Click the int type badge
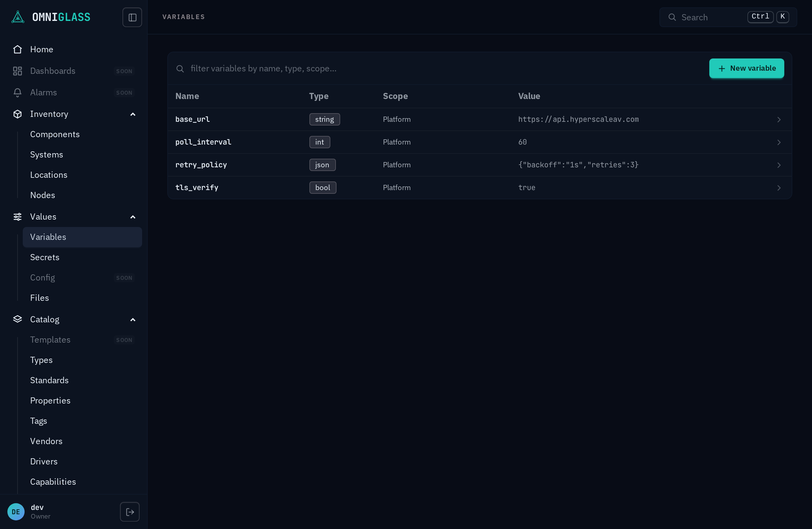Image resolution: width=812 pixels, height=529 pixels. tap(319, 142)
